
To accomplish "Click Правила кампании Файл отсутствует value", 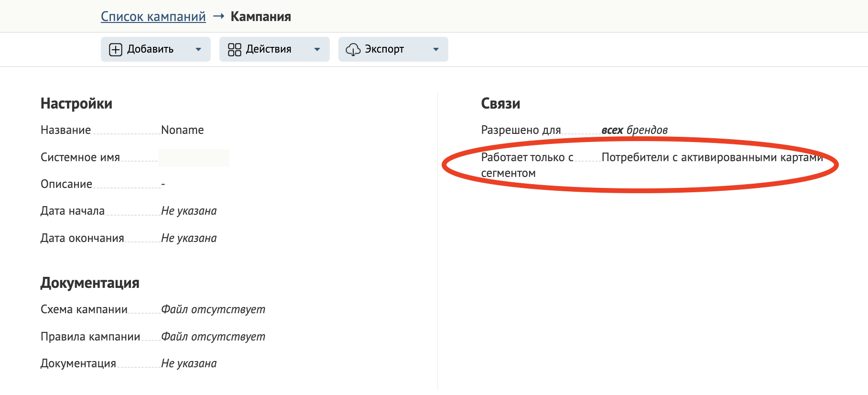I will pyautogui.click(x=213, y=337).
